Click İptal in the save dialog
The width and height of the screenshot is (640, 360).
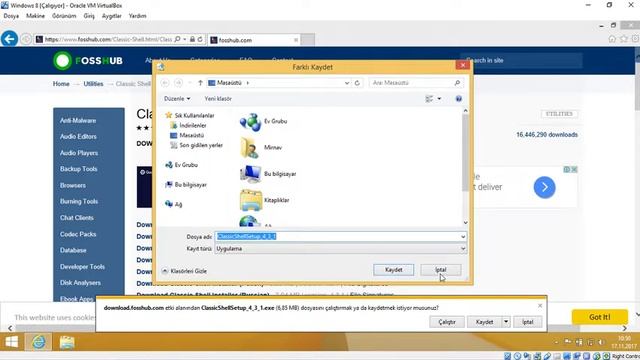click(441, 270)
